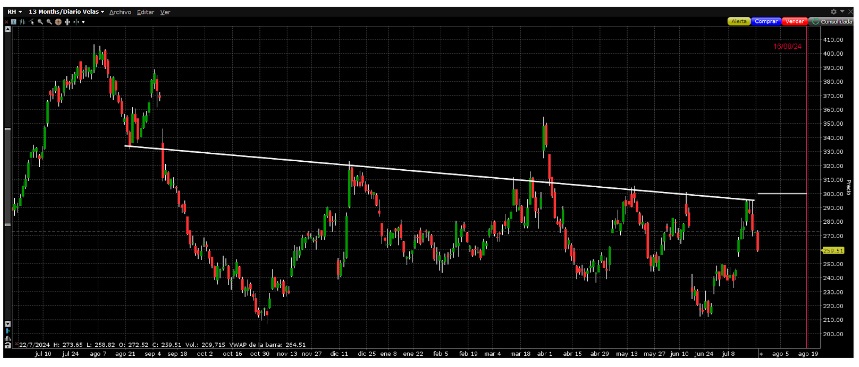Image resolution: width=859 pixels, height=367 pixels.
Task: Open the Archivo menu
Action: click(120, 12)
